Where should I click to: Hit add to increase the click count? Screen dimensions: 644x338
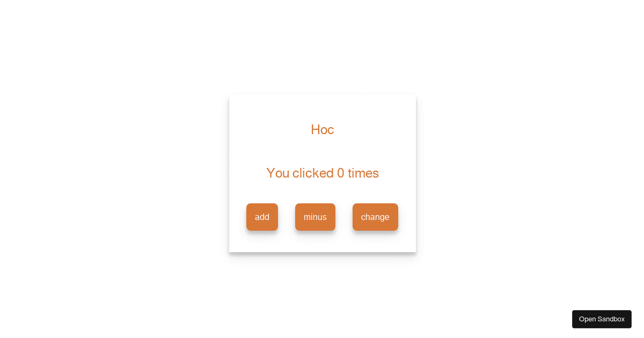[262, 217]
